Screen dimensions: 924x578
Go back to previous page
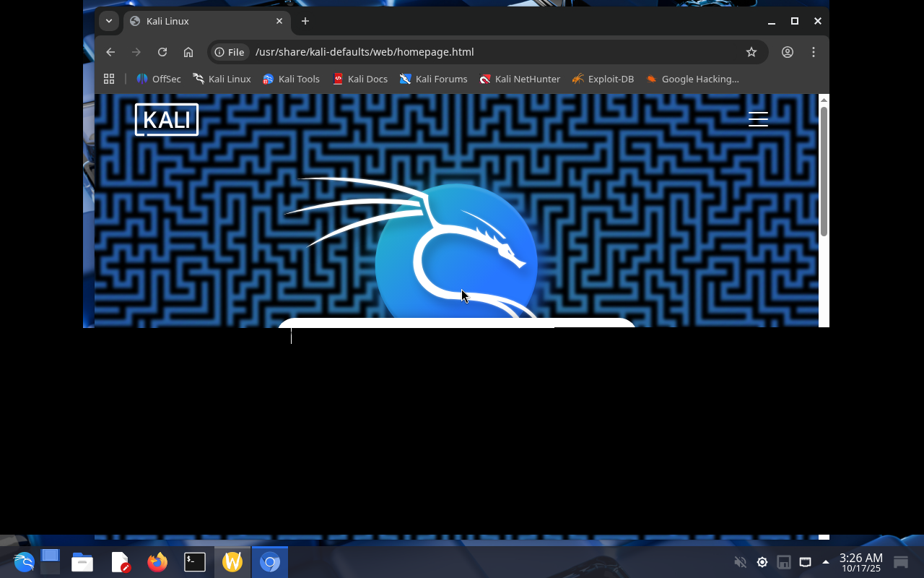click(x=110, y=52)
